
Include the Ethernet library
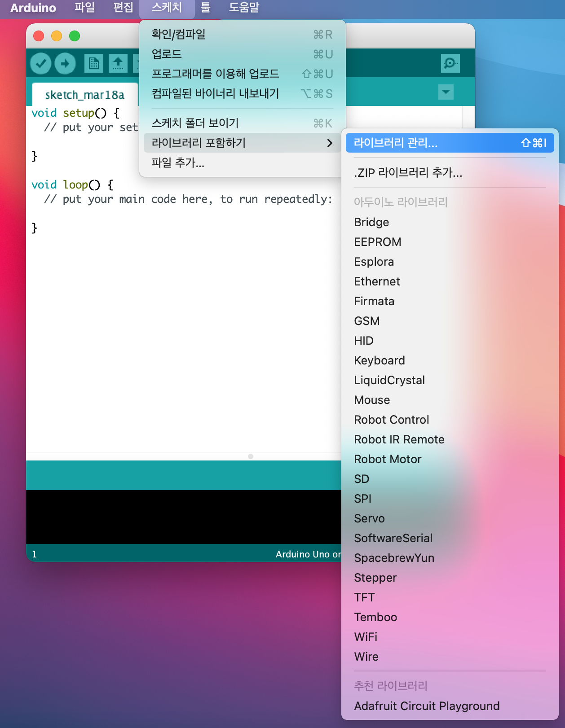[x=450, y=281]
